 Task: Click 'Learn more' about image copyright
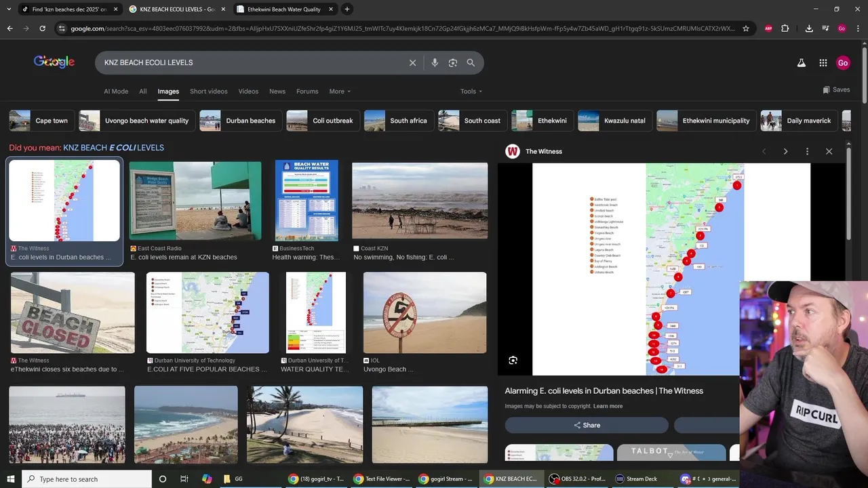[608, 406]
